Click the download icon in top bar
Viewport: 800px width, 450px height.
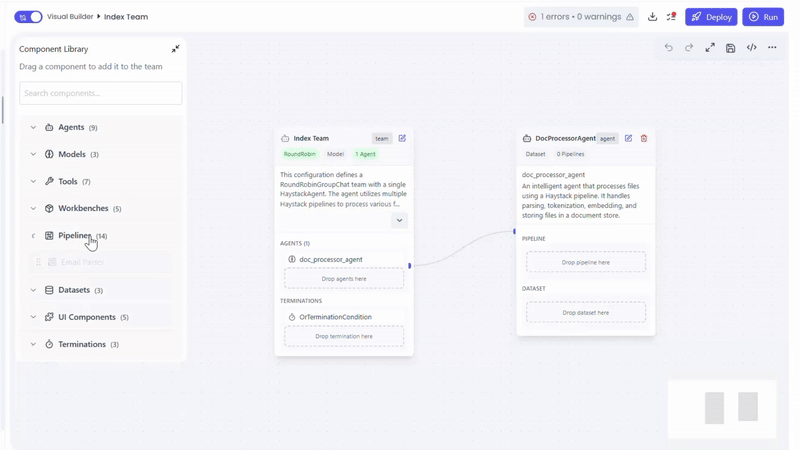click(653, 17)
